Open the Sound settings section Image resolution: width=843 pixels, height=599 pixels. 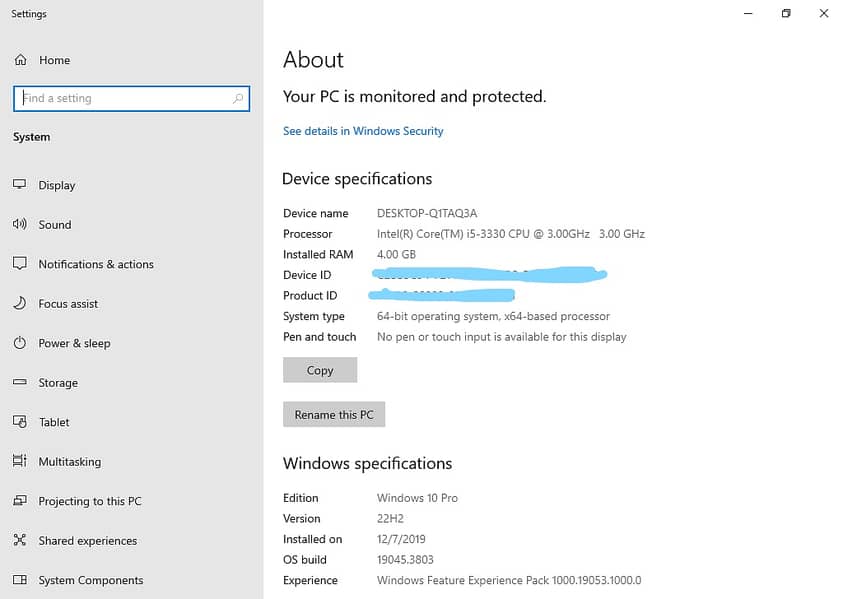(x=54, y=225)
